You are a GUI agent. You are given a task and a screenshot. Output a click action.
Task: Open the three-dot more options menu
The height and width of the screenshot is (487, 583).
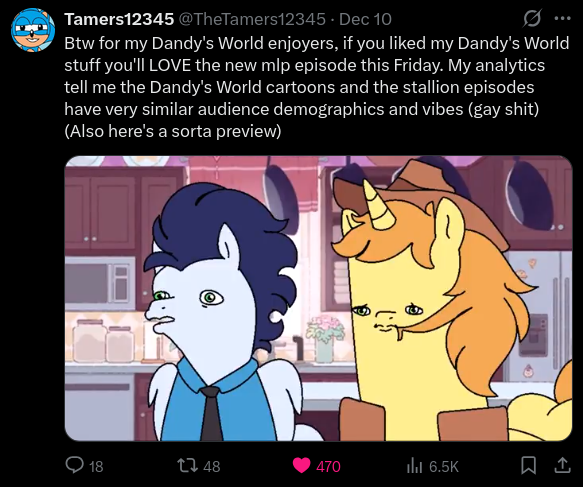point(562,18)
